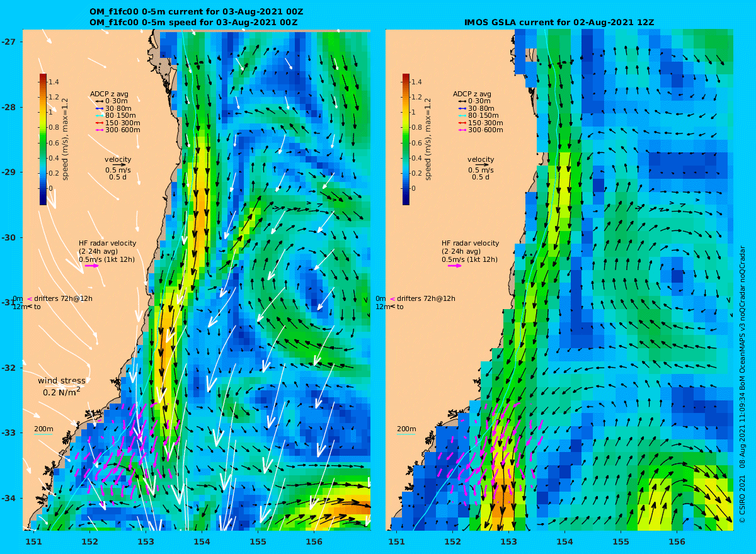Click the title 'IMOS GSLA current for 02-Aug-2021 12Z'
This screenshot has width=756, height=554.
559,22
